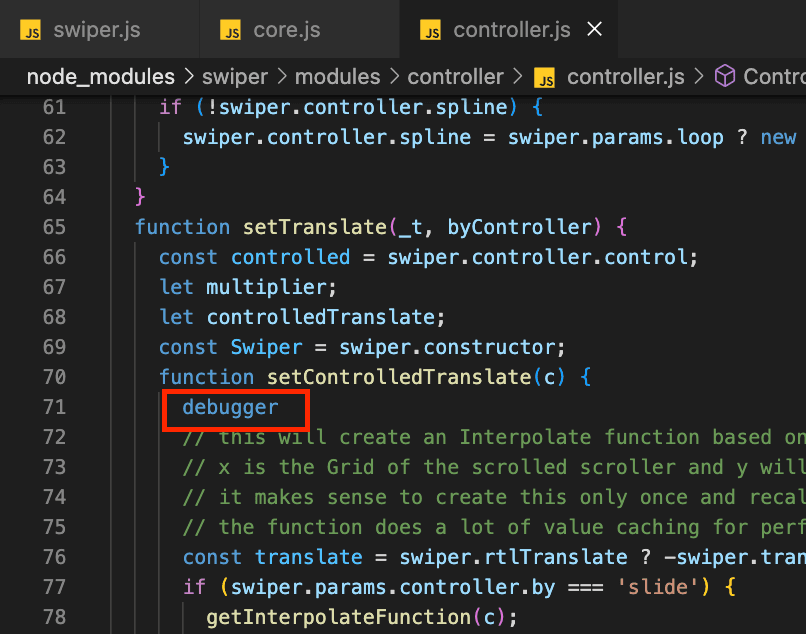
Task: Click line number 78 in gutter
Action: 54,617
